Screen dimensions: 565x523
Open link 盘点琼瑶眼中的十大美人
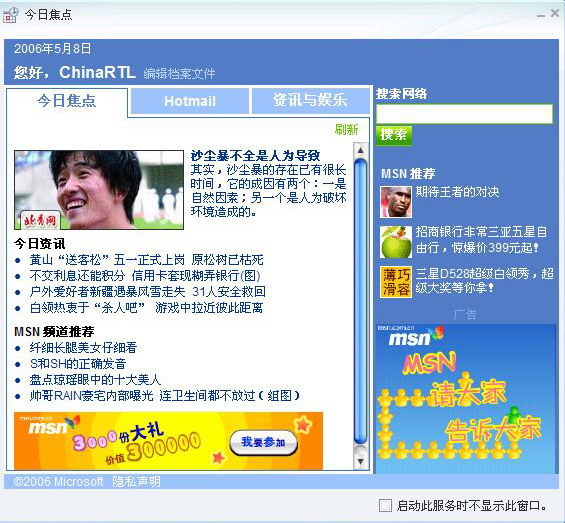(95, 379)
